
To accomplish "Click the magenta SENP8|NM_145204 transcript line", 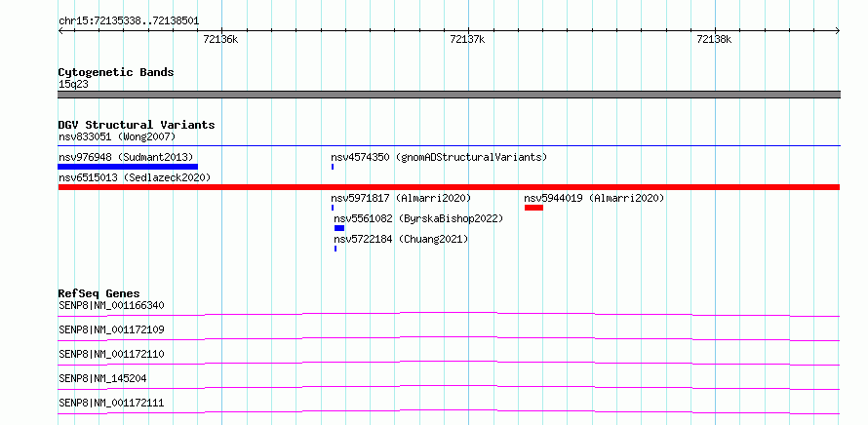I will point(449,387).
